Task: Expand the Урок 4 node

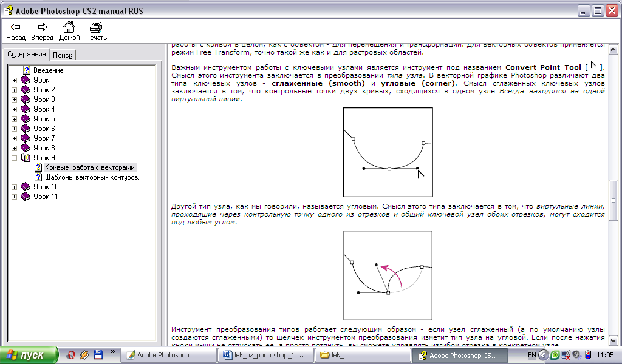Action: tap(15, 109)
